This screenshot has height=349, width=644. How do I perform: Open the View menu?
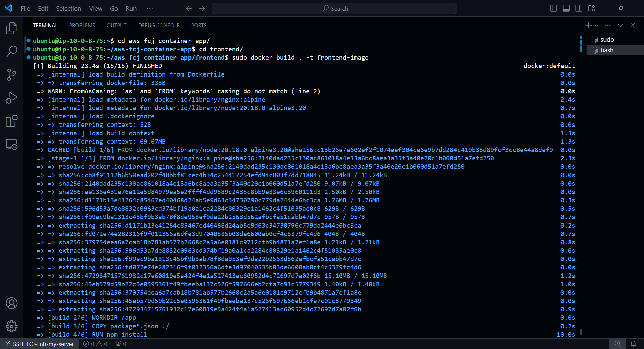[x=96, y=8]
